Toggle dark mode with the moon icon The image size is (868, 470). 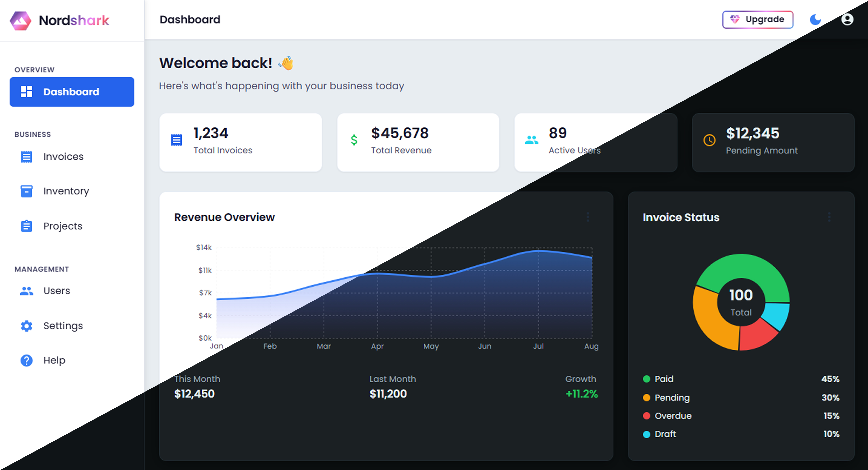click(x=815, y=19)
